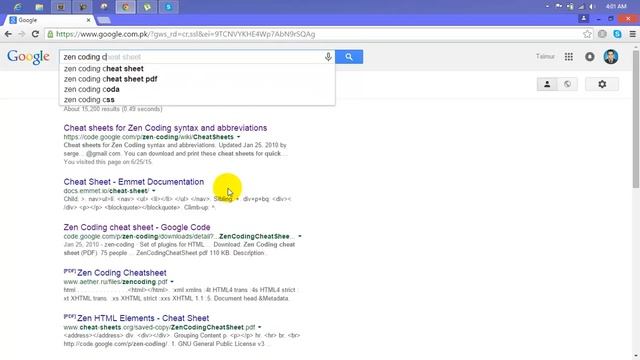Click the network signal tray icon
Viewport: 640px width, 360px height.
[x=581, y=7]
